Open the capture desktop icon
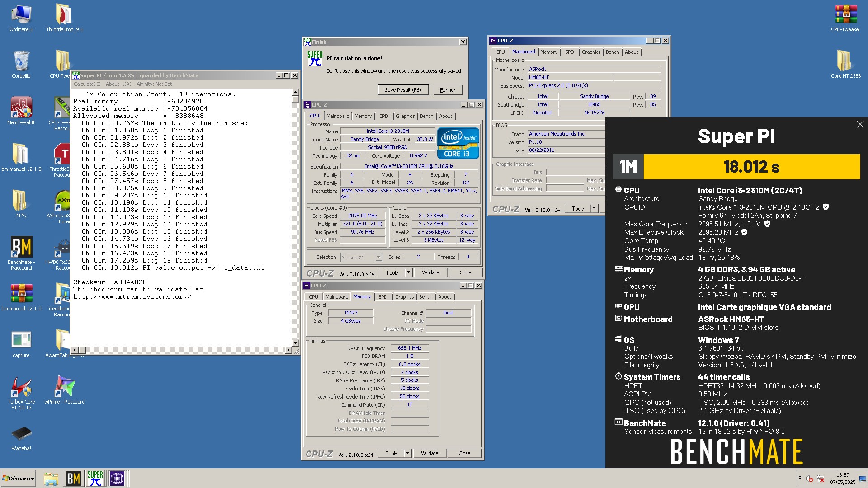Image resolution: width=868 pixels, height=488 pixels. [21, 343]
